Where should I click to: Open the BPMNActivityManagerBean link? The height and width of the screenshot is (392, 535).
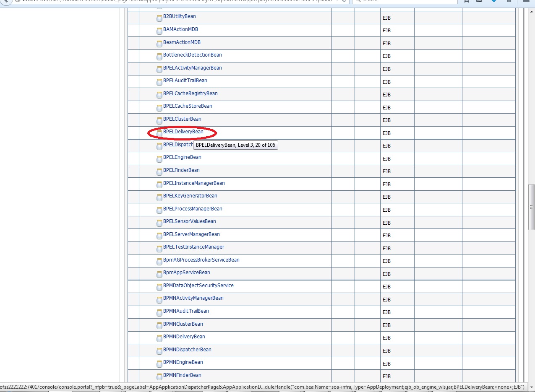(193, 298)
